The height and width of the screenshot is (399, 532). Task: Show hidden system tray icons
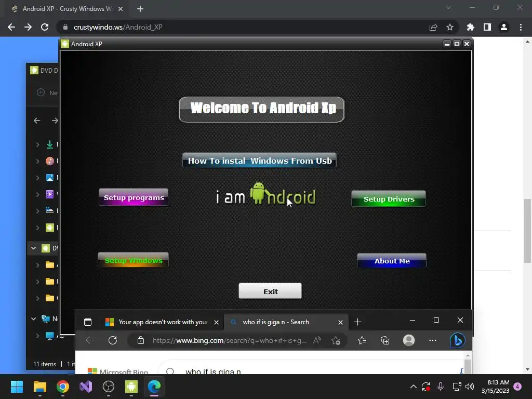pos(413,386)
